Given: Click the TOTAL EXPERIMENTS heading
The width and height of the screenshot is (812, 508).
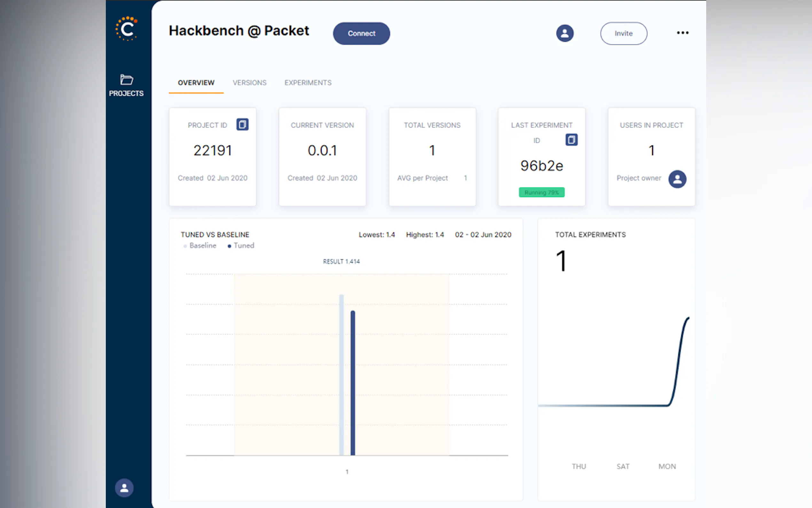Looking at the screenshot, I should click(x=590, y=234).
